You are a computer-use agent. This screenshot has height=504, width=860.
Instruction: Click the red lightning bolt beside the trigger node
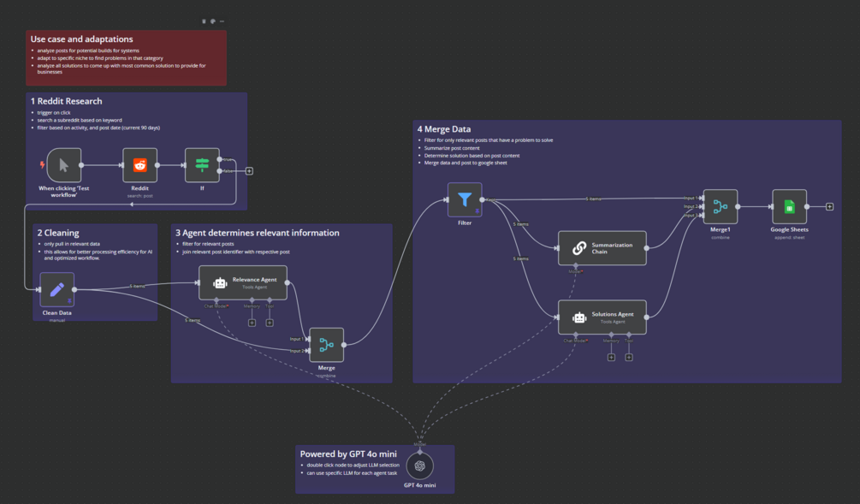(42, 165)
